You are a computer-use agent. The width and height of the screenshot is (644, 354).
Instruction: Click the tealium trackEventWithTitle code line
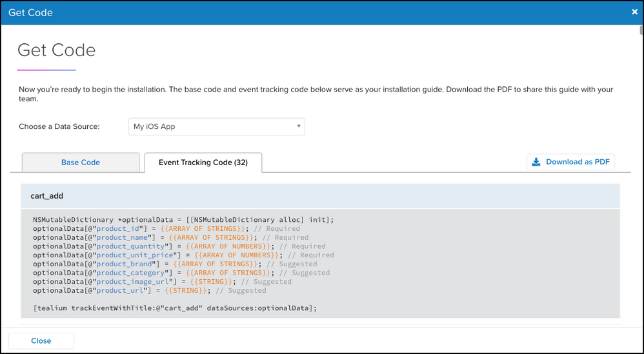coord(175,308)
